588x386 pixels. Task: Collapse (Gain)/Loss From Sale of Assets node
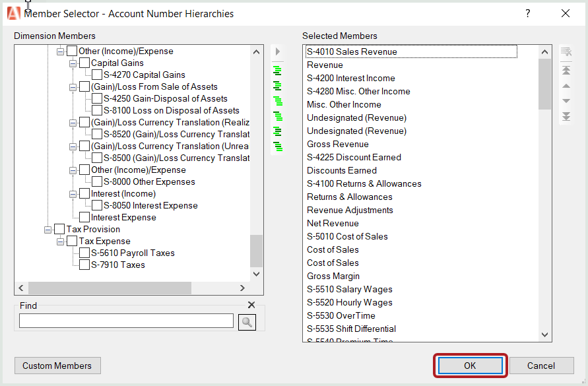click(73, 87)
